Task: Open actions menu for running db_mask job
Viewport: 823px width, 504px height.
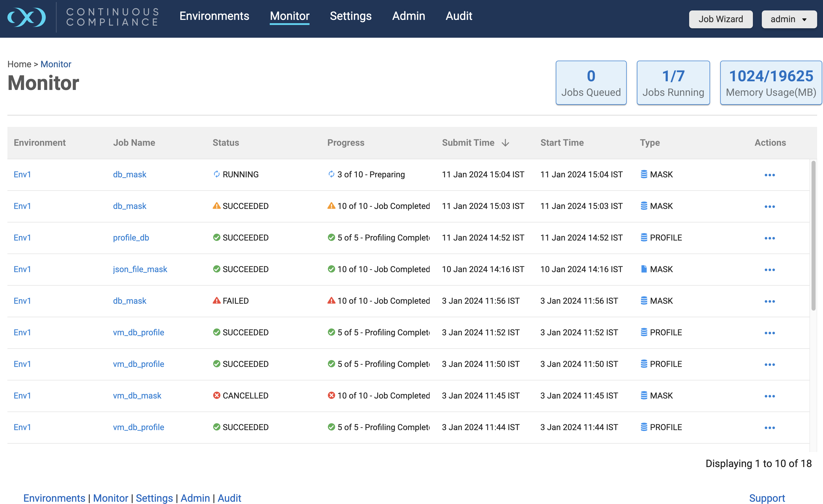Action: (x=769, y=175)
